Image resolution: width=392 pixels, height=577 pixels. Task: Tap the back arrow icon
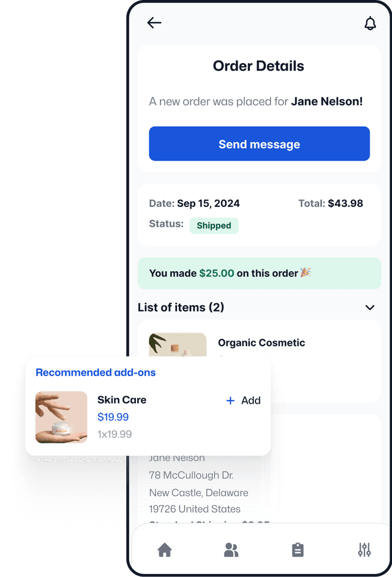pos(154,23)
